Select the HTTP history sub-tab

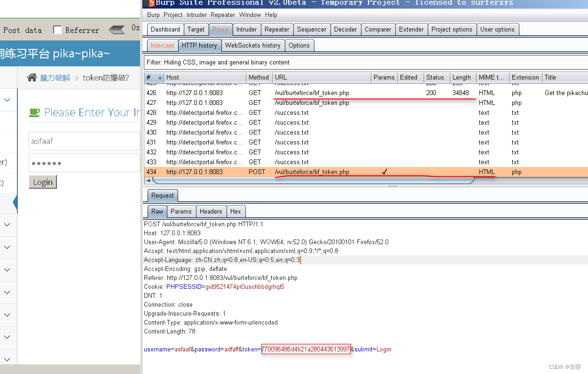pos(199,46)
